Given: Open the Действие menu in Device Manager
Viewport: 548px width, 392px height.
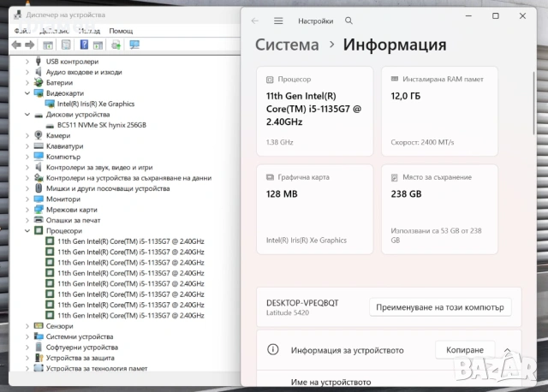Looking at the screenshot, I should tap(54, 31).
